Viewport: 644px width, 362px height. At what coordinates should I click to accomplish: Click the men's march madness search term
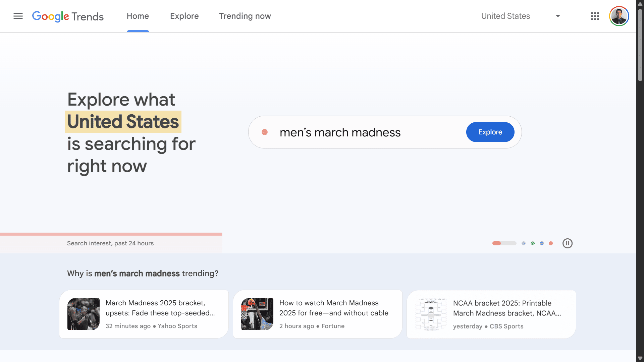pos(340,132)
